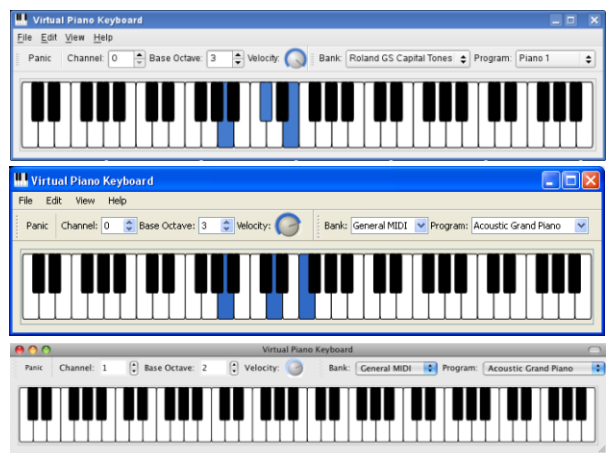Close the top Linux piano window
This screenshot has width=615, height=461.
594,20
